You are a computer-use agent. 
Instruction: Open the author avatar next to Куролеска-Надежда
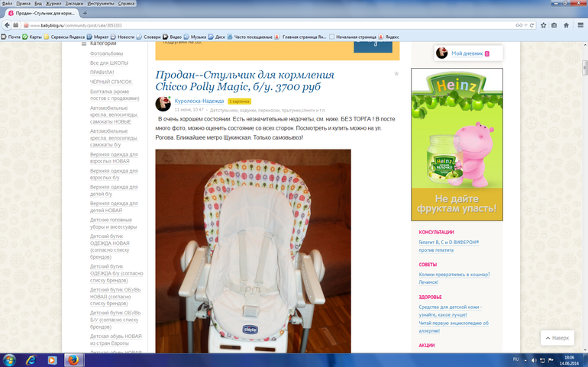click(x=163, y=104)
